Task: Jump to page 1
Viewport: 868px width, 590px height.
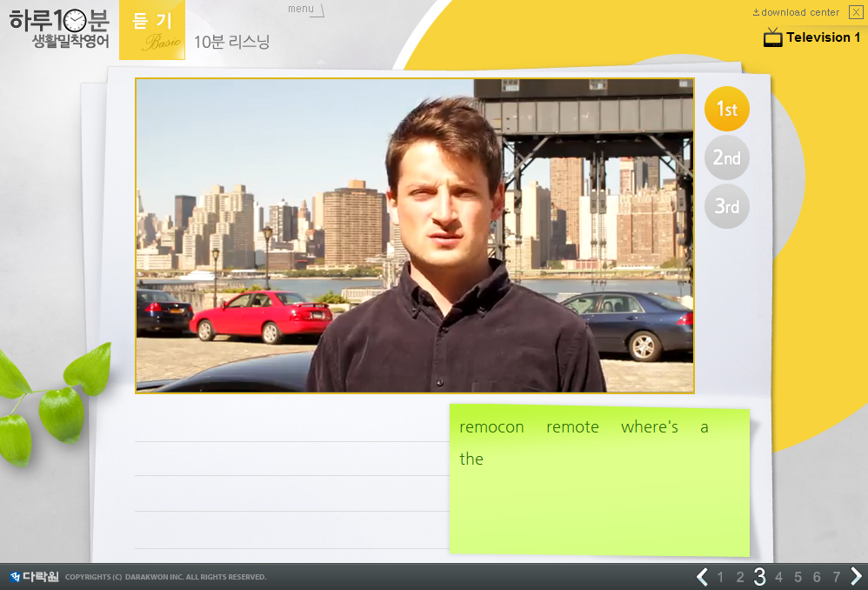Action: tap(720, 577)
